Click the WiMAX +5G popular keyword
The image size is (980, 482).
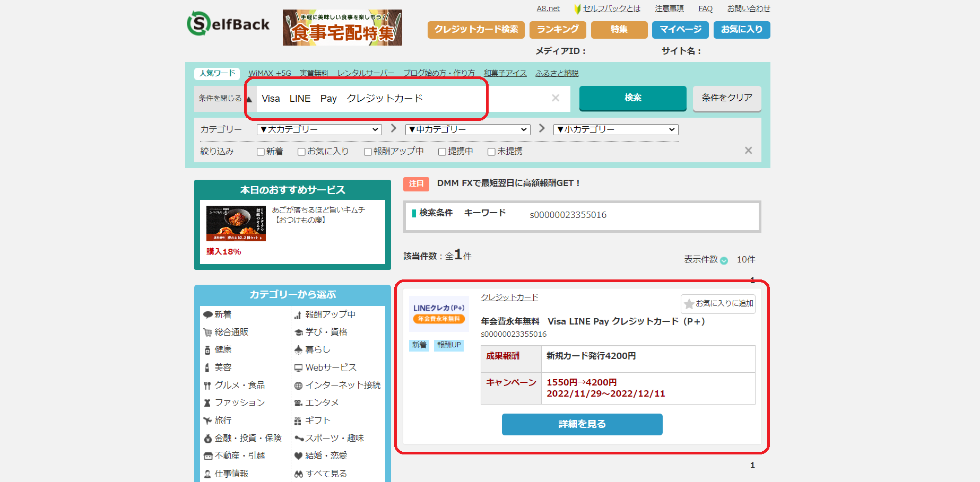(270, 73)
